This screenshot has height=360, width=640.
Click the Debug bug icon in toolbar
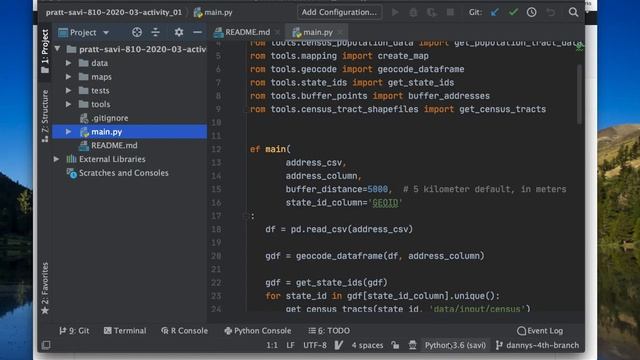point(413,12)
